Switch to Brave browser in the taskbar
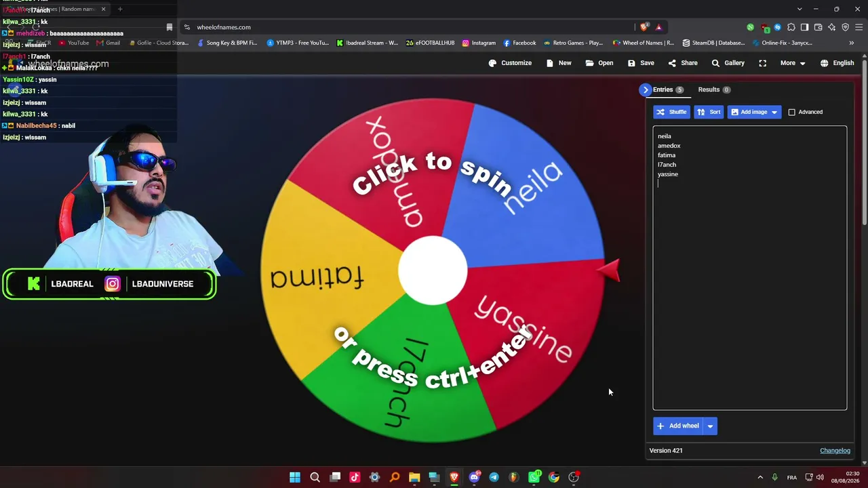This screenshot has height=488, width=868. [454, 477]
